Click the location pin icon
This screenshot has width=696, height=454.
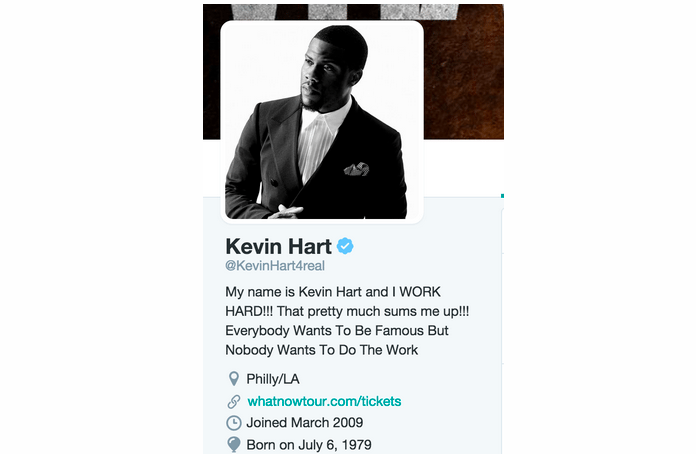coord(233,379)
